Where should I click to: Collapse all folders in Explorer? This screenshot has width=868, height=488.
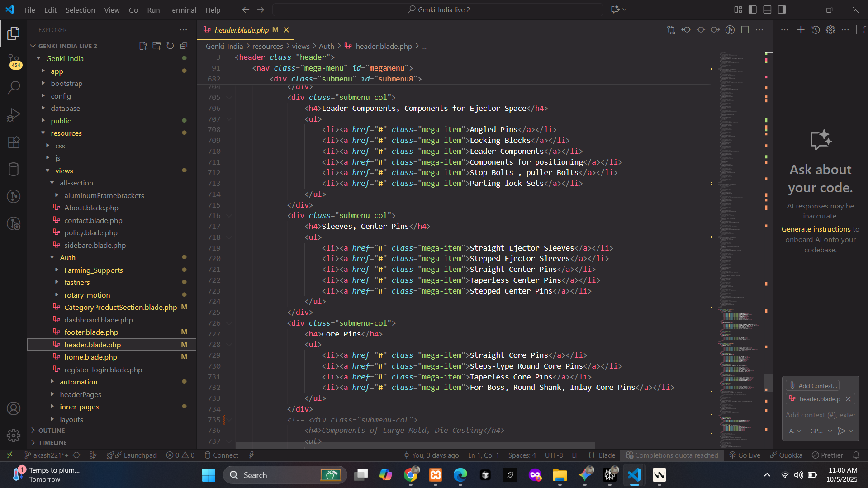click(x=184, y=46)
